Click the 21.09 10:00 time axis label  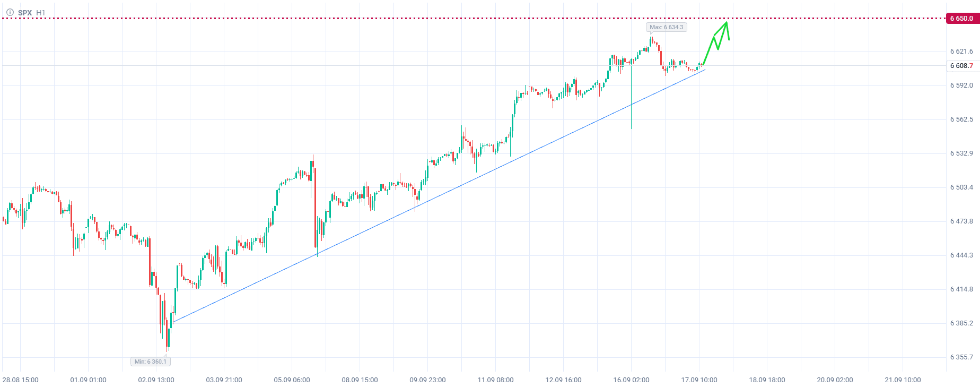pos(903,380)
